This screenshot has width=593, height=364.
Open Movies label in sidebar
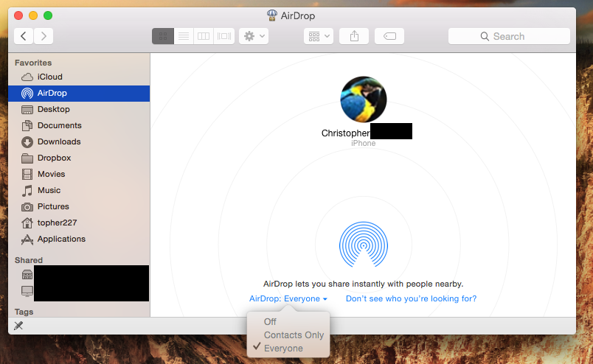pyautogui.click(x=51, y=174)
